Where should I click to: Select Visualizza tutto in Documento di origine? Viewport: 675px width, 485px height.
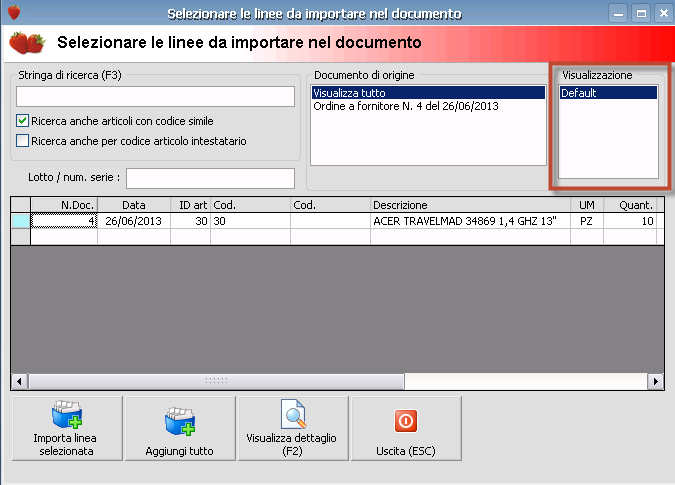coord(428,93)
